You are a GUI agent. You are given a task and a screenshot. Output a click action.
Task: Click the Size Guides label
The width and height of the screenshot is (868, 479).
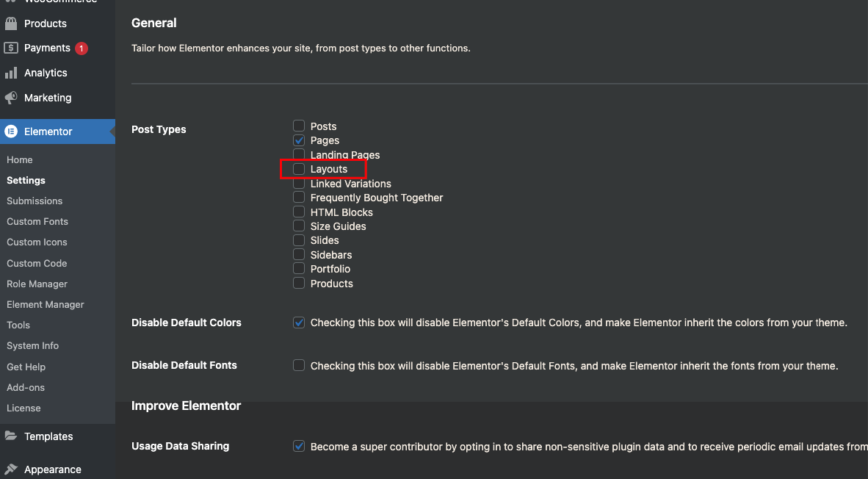(338, 226)
